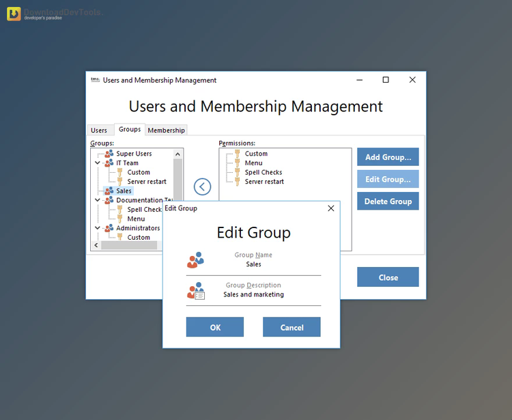Click the Group Description icon in dialog
The height and width of the screenshot is (420, 512).
[196, 291]
